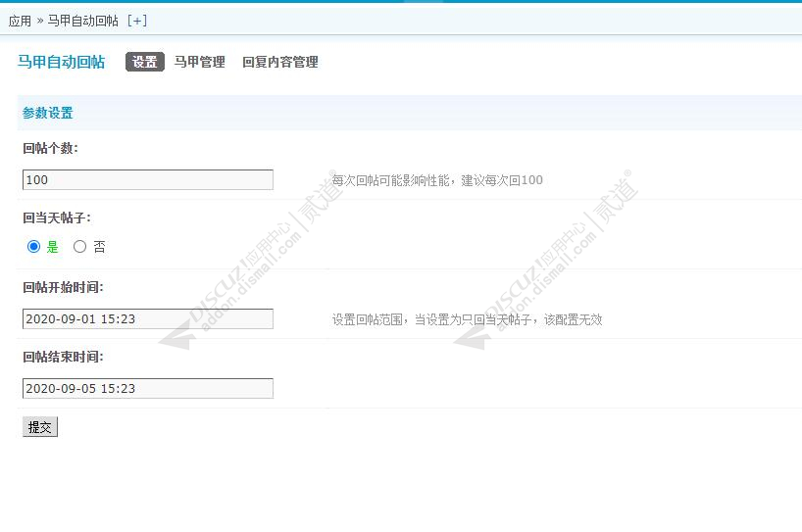Click the 参数设置 section header

48,113
